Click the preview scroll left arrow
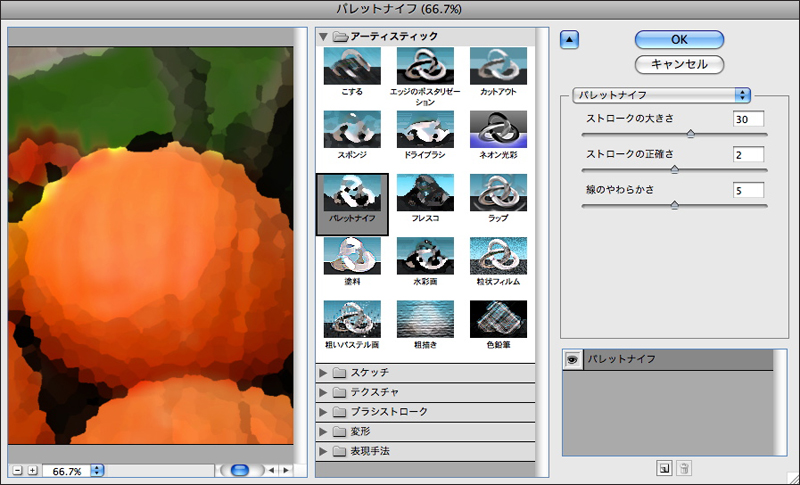Viewport: 800px width, 485px height. coord(271,470)
